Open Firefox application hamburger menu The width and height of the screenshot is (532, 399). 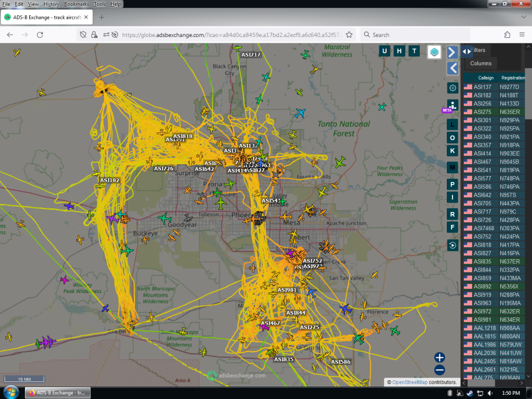coord(522,35)
